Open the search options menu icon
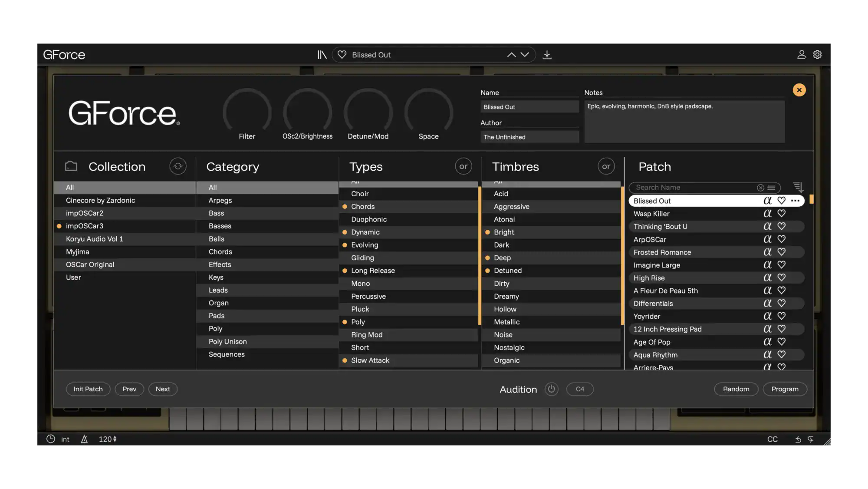This screenshot has width=868, height=489. pyautogui.click(x=771, y=188)
